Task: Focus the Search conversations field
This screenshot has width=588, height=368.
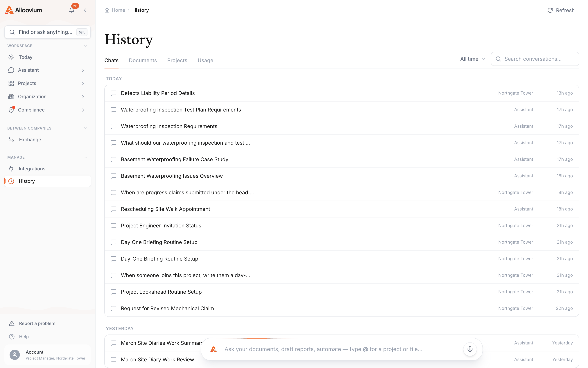Action: [535, 59]
